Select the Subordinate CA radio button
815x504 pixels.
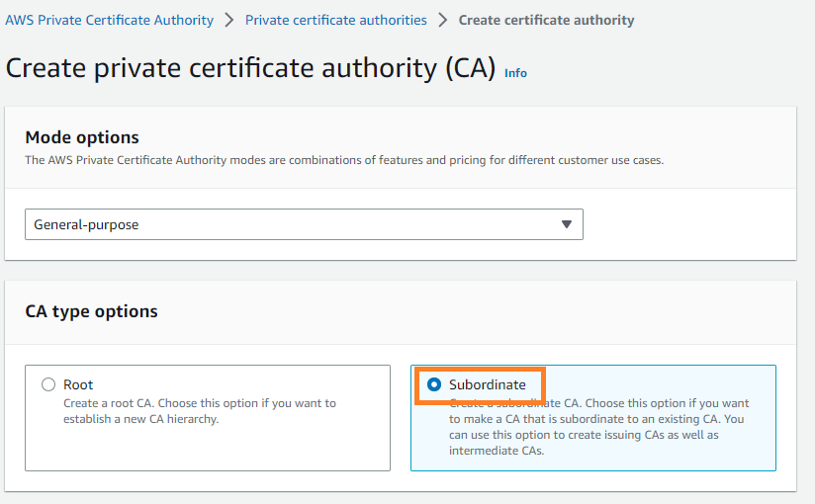pyautogui.click(x=434, y=384)
